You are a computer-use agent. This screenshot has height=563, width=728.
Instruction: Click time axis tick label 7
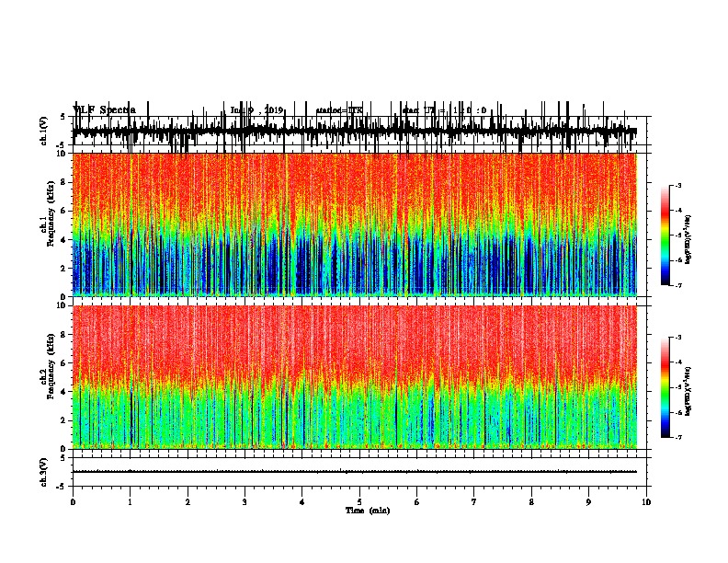pos(474,501)
